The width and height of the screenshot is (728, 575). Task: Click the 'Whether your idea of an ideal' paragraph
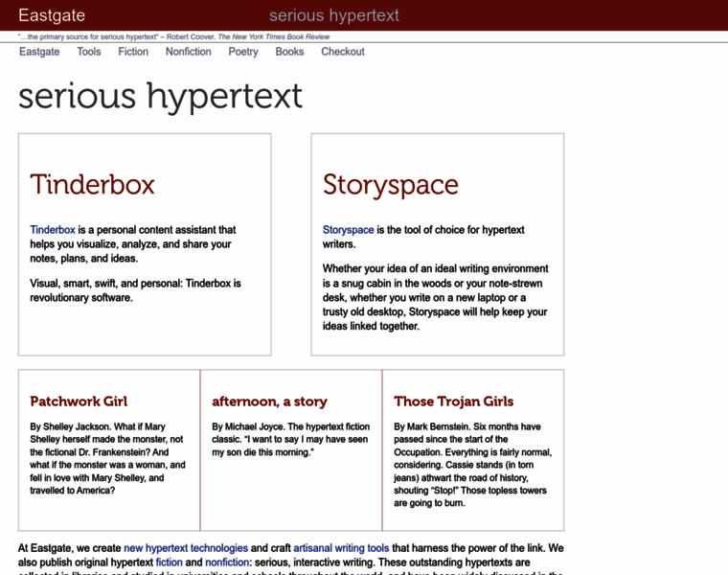(436, 297)
